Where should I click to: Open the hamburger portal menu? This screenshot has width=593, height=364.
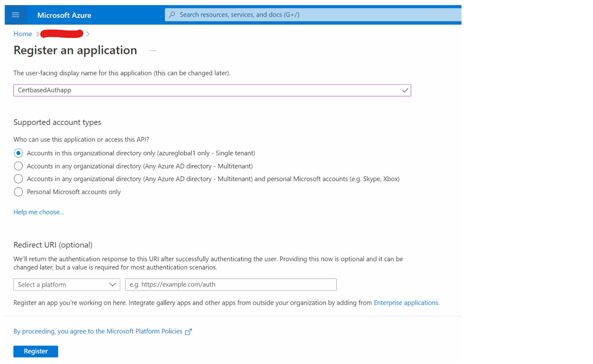[15, 15]
